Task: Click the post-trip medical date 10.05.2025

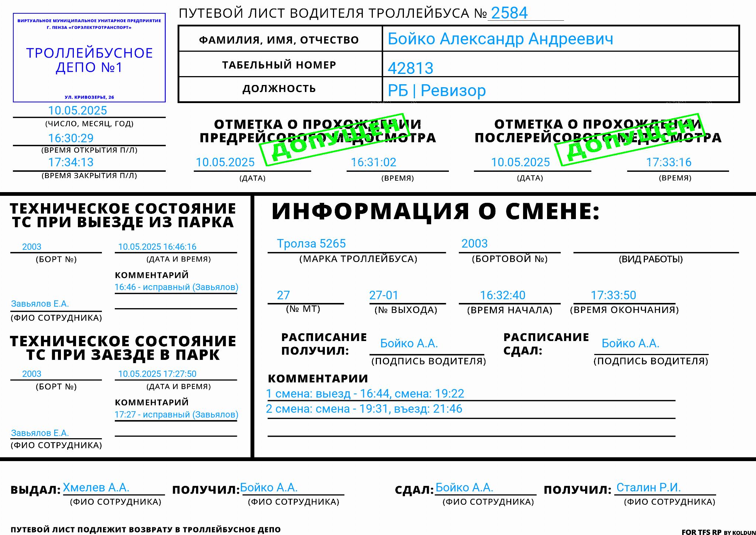Action: (520, 162)
